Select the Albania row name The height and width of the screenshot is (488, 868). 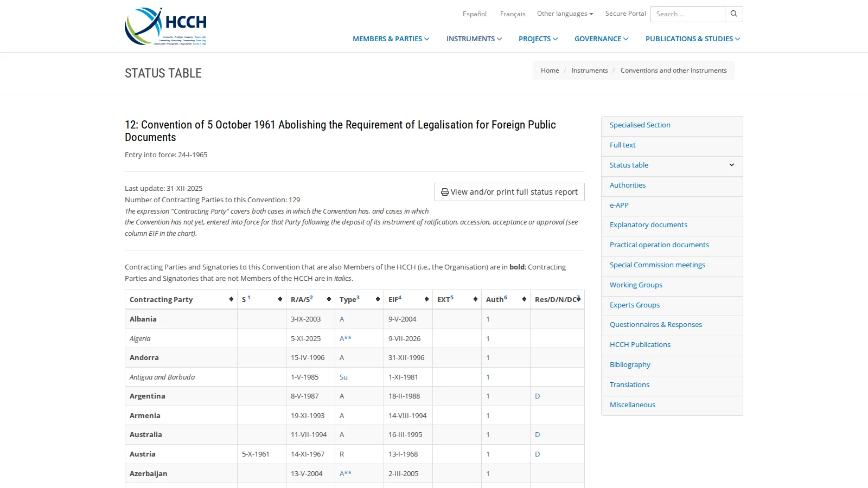pyautogui.click(x=143, y=319)
